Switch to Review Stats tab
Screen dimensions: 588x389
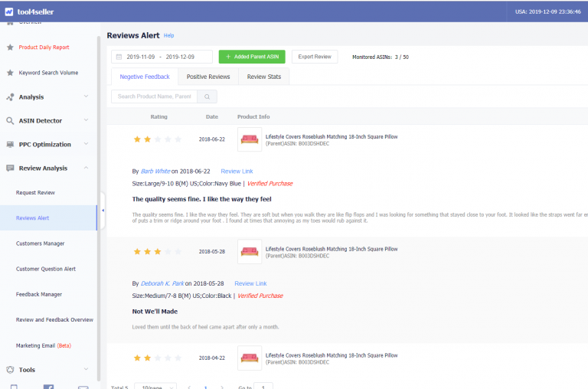[264, 77]
